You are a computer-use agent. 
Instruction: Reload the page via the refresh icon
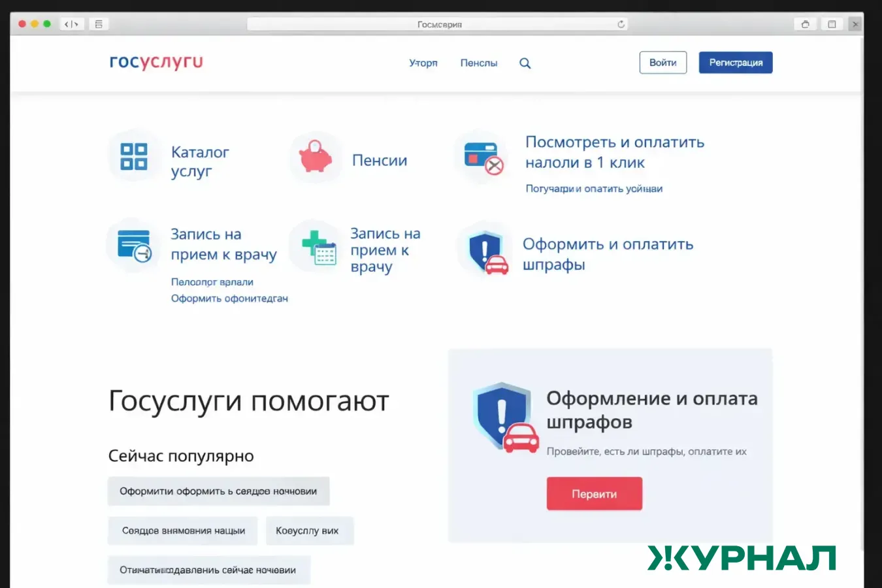[621, 24]
